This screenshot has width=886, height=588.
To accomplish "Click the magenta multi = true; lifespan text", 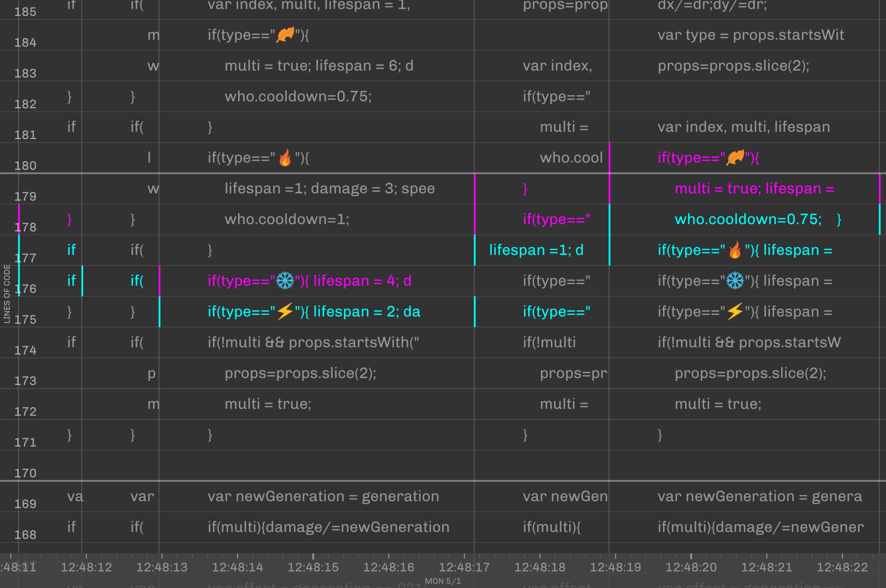I will tap(754, 189).
